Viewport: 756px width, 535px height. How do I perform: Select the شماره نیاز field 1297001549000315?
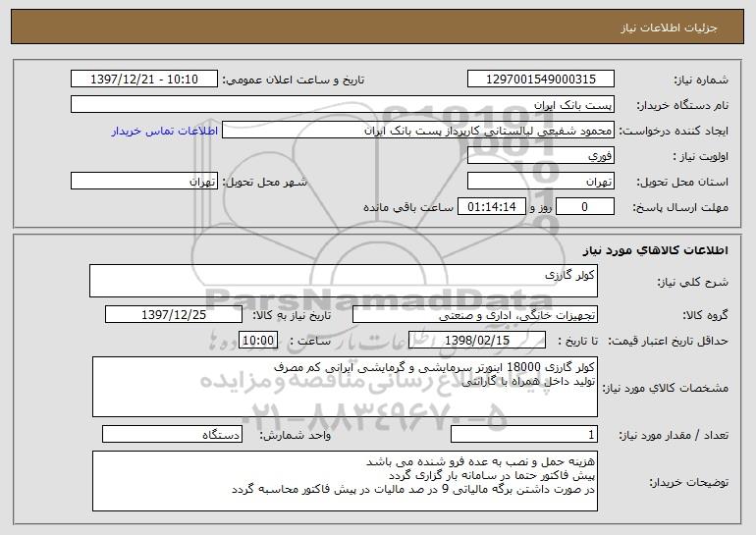[540, 80]
